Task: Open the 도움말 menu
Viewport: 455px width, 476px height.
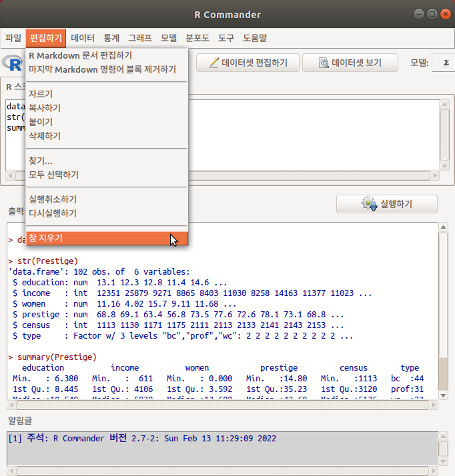Action: point(255,38)
